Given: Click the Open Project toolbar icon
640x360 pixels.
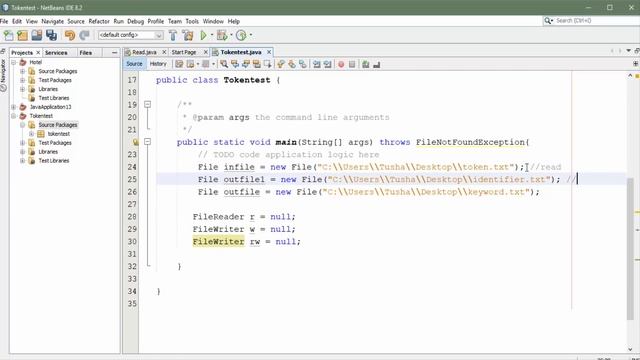Looking at the screenshot, I should 37,36.
